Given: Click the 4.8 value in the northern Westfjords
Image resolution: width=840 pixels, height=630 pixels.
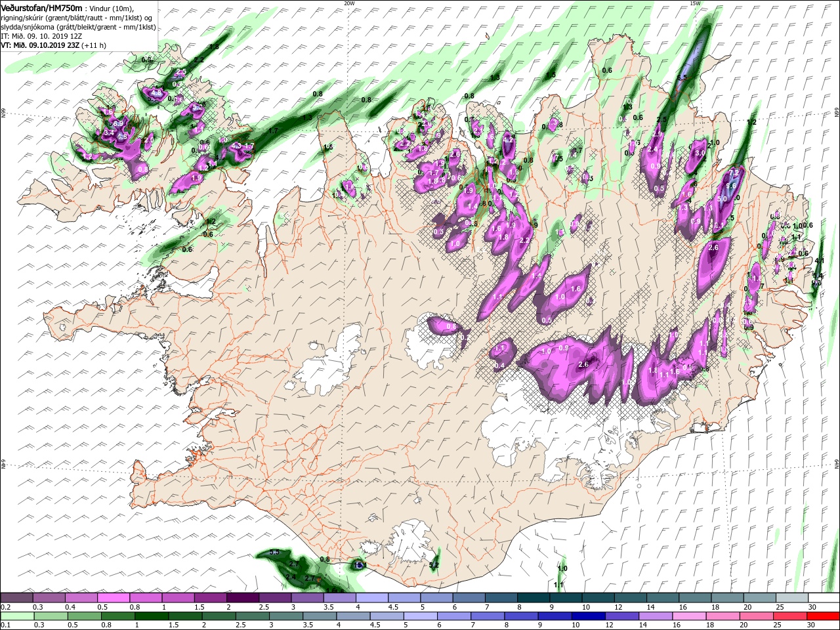Looking at the screenshot, I should click(x=156, y=93).
